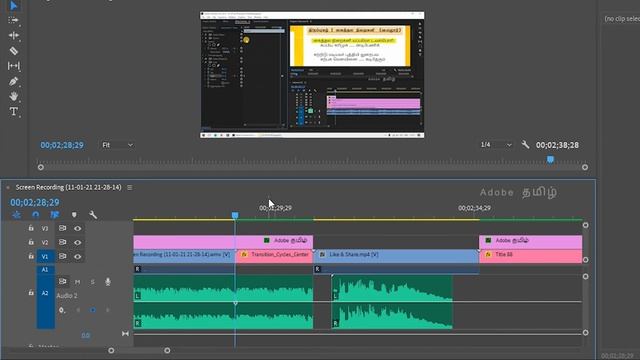Viewport: 640px width, 360px height.
Task: Hide track V3 output with eye icon
Action: [78, 229]
